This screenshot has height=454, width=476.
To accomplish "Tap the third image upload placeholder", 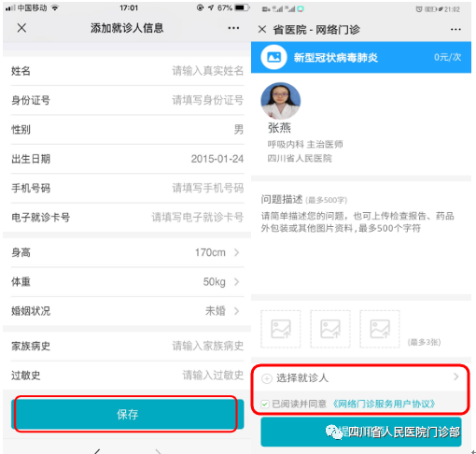I will point(380,329).
